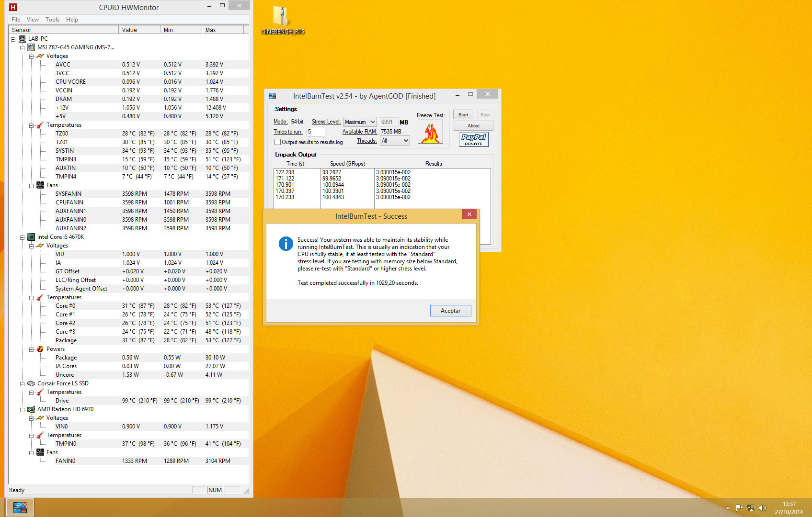Show hidden tray icons arrow
This screenshot has width=812, height=517.
coord(728,508)
